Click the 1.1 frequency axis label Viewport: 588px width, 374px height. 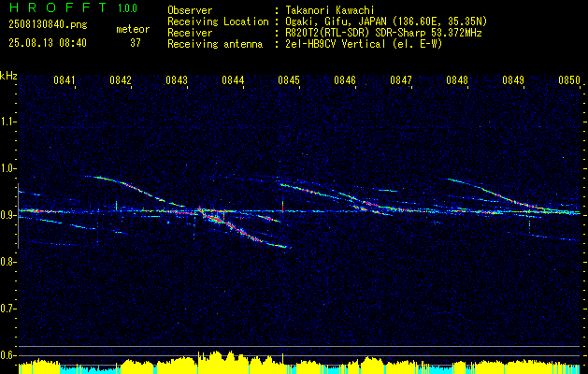(x=7, y=122)
